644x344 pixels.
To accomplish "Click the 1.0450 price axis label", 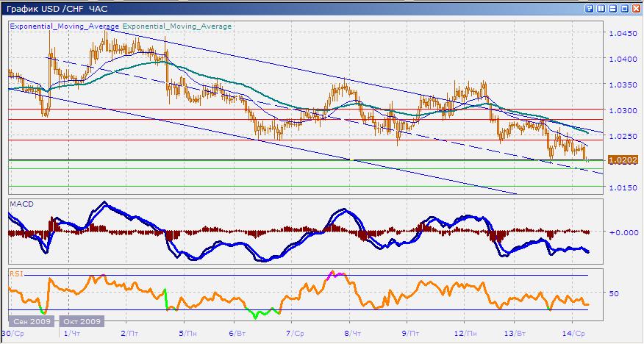I will pyautogui.click(x=622, y=33).
